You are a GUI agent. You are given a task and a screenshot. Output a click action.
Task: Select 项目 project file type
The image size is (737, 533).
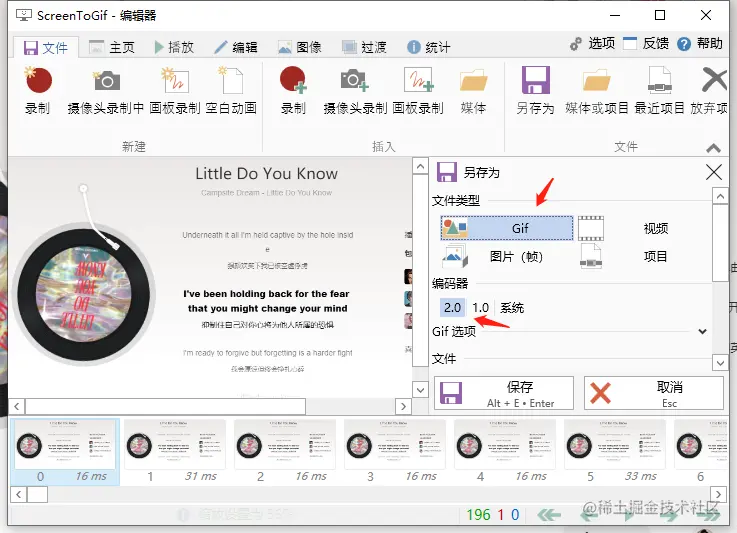pos(644,256)
